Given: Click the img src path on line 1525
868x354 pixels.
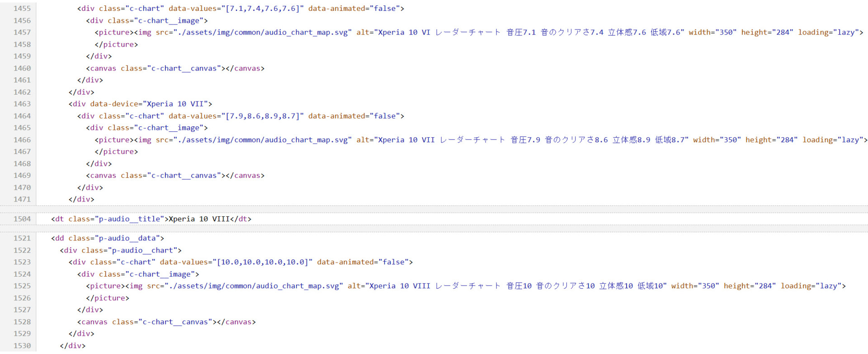Looking at the screenshot, I should 254,286.
